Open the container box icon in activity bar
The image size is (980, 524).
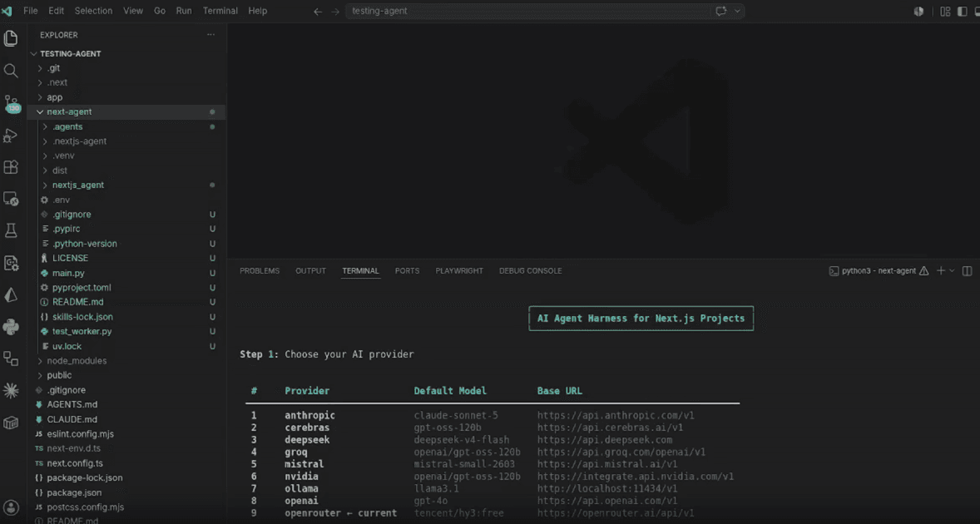(11, 423)
